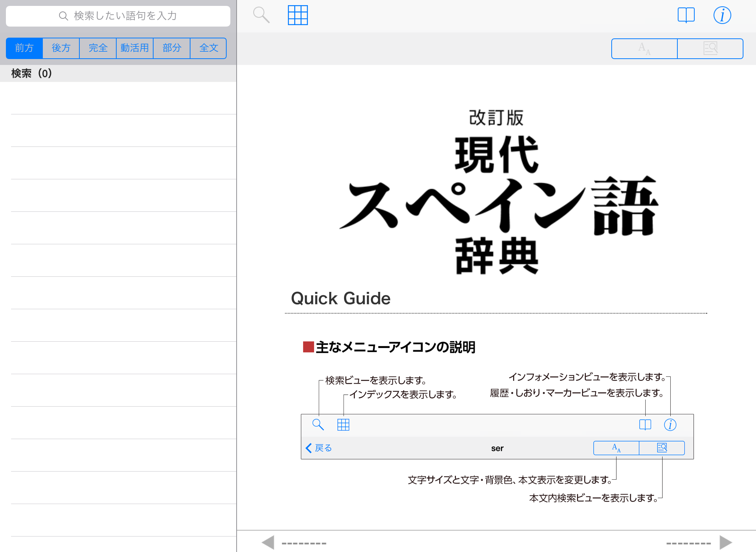The width and height of the screenshot is (756, 552).
Task: Open the search view magnifier icon
Action: click(261, 15)
